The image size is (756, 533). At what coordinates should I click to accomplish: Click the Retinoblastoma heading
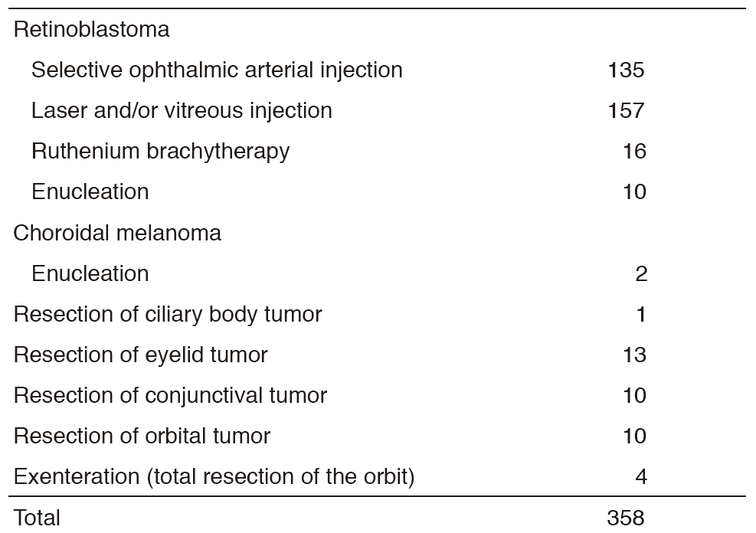[91, 30]
